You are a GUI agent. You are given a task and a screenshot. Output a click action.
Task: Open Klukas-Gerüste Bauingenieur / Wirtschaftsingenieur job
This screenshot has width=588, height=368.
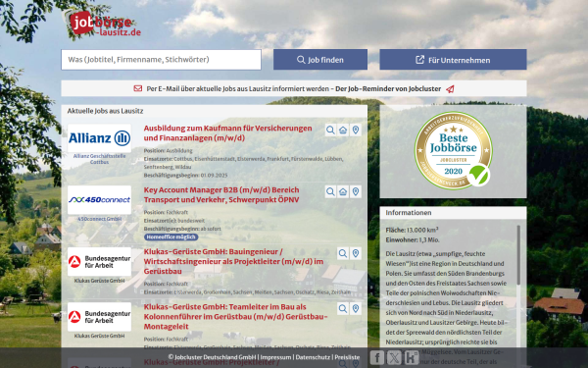click(233, 261)
